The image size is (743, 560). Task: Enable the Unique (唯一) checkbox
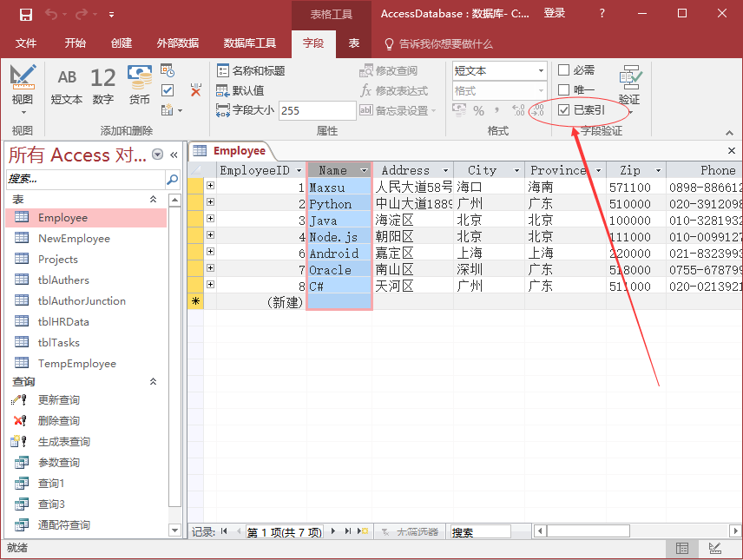[x=564, y=90]
